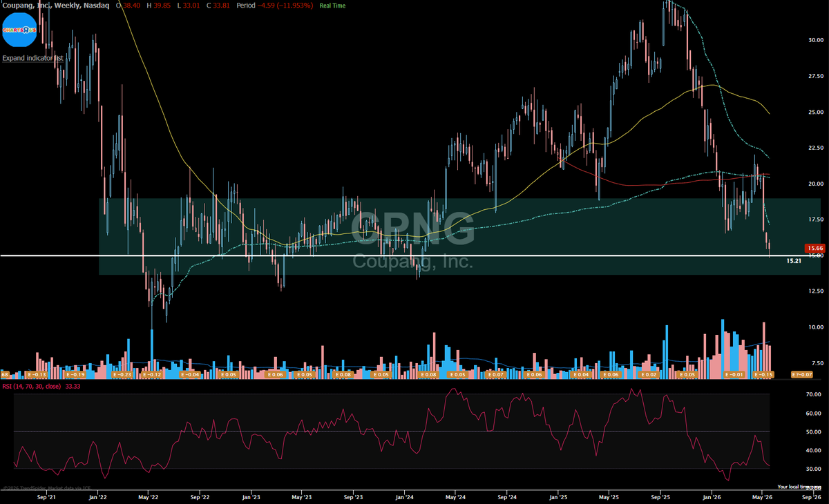The height and width of the screenshot is (504, 829).
Task: Open the earnings marker E -0.23
Action: (x=122, y=374)
